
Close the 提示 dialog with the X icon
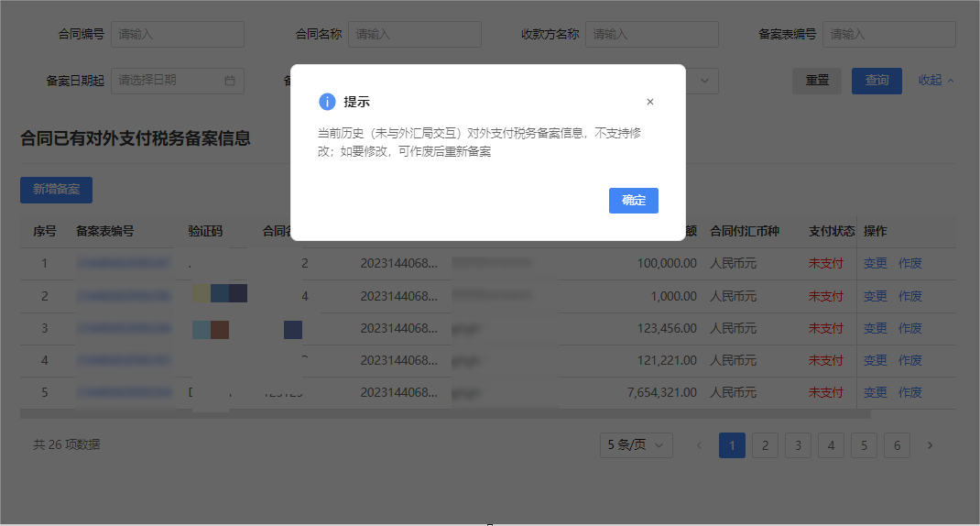(650, 102)
